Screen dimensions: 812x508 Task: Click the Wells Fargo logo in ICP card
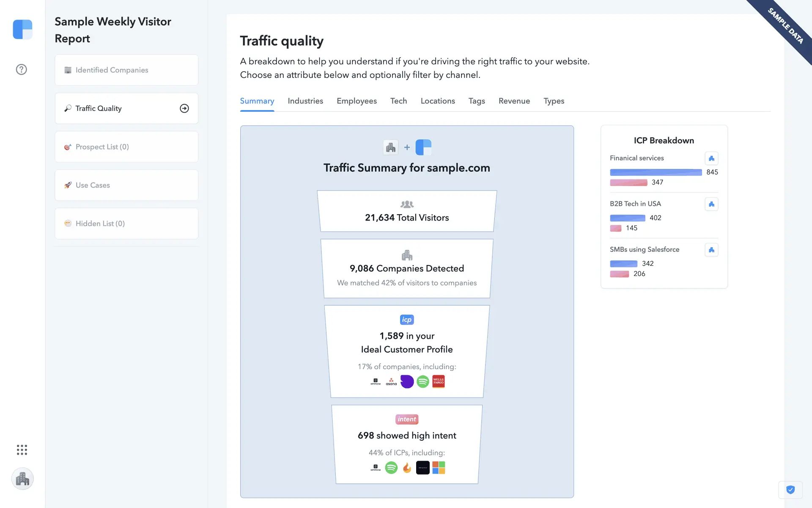pyautogui.click(x=439, y=381)
